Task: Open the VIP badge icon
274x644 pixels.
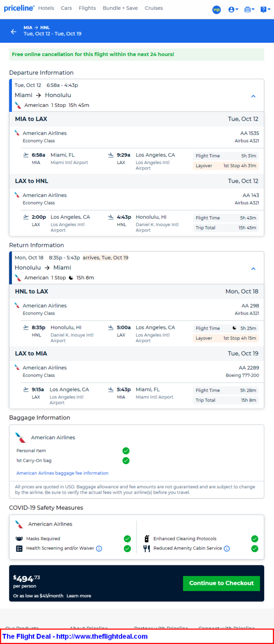Action: (216, 9)
